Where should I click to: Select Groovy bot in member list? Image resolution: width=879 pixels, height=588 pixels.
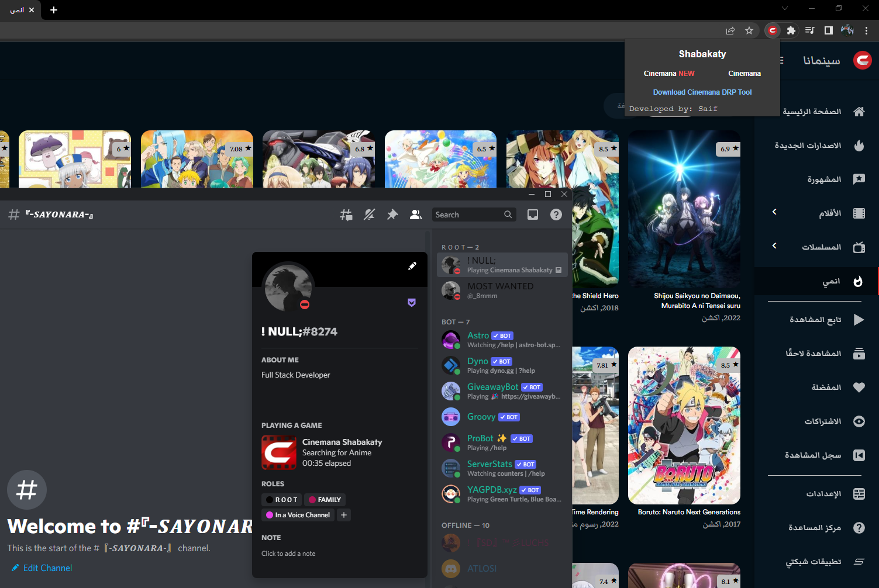[x=502, y=417]
